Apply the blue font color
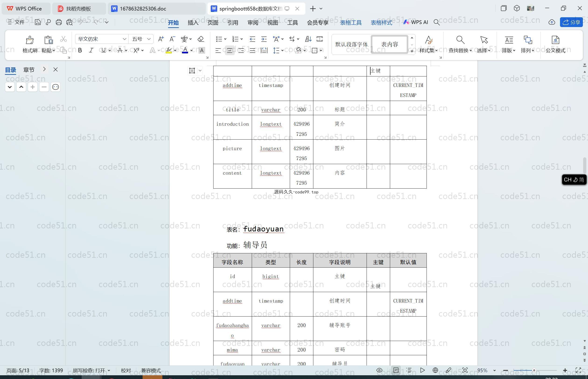The image size is (588, 379). tap(185, 50)
